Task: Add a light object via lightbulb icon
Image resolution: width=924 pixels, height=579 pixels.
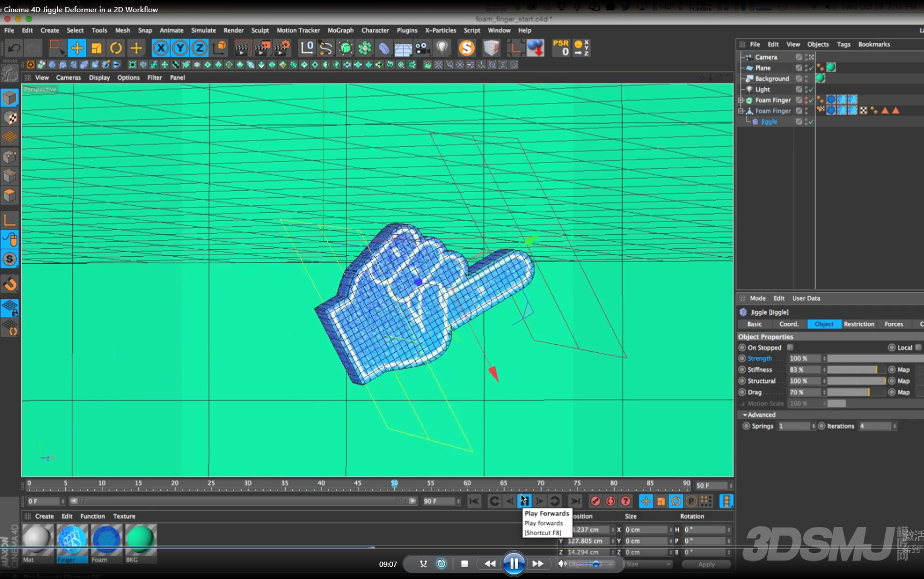Action: [x=442, y=48]
